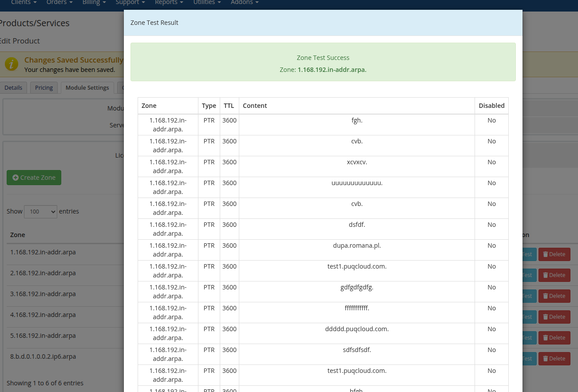Open the Utilities menu
The width and height of the screenshot is (578, 392).
[207, 2]
